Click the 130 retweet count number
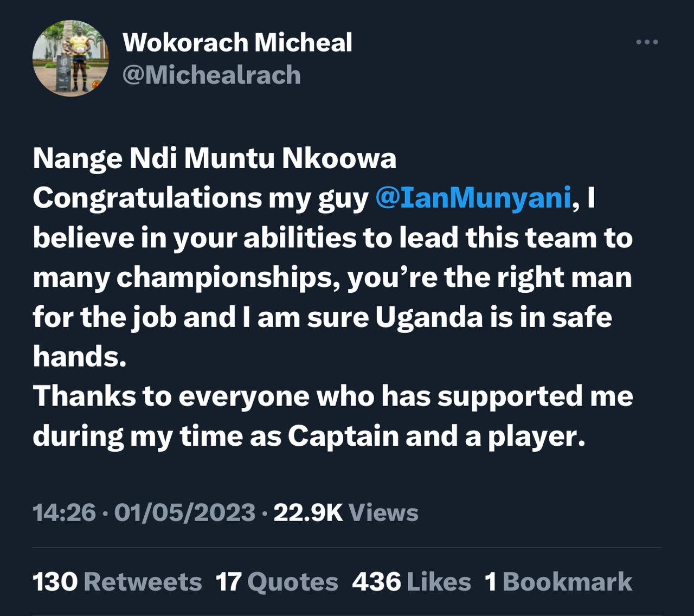The width and height of the screenshot is (694, 616). tap(55, 582)
